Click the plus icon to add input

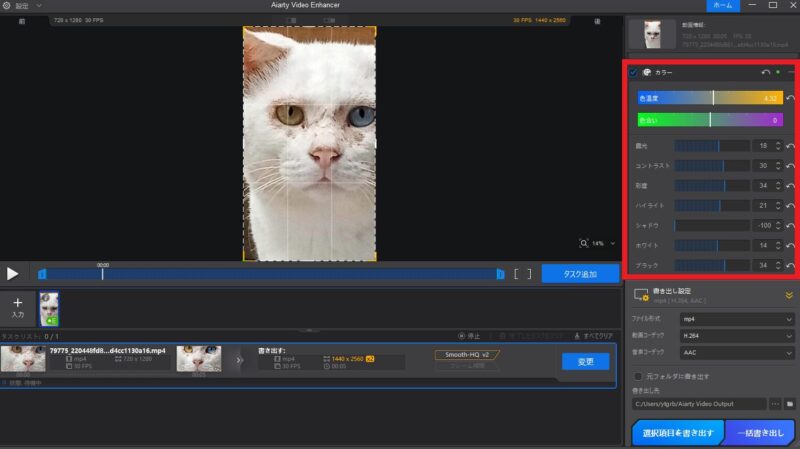[x=17, y=301]
